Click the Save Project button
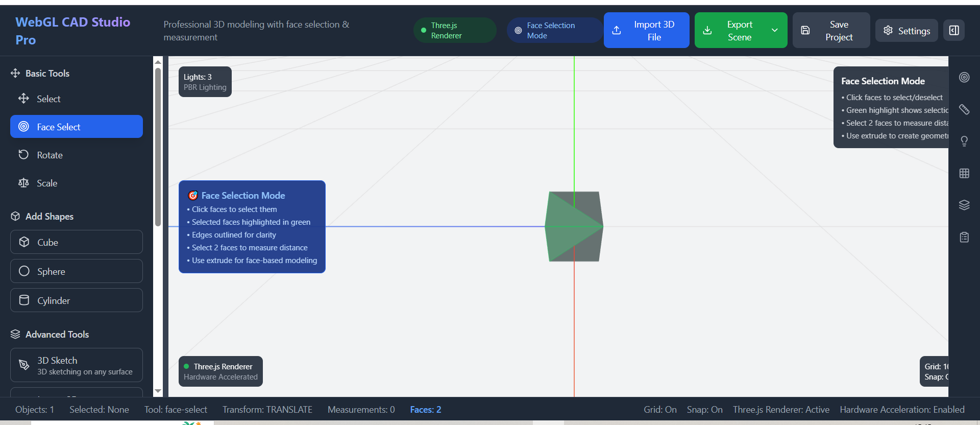 831,30
